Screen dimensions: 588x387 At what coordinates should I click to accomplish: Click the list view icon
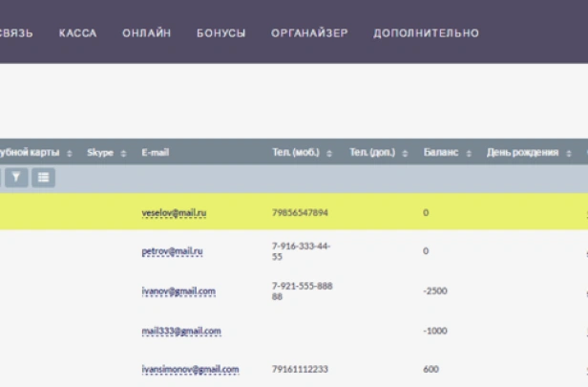44,177
